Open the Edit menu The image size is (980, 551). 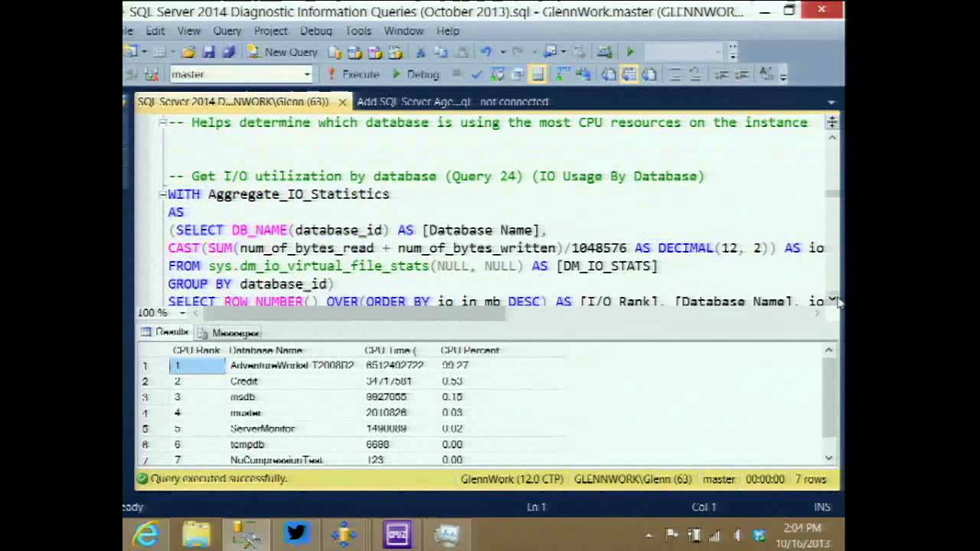155,31
